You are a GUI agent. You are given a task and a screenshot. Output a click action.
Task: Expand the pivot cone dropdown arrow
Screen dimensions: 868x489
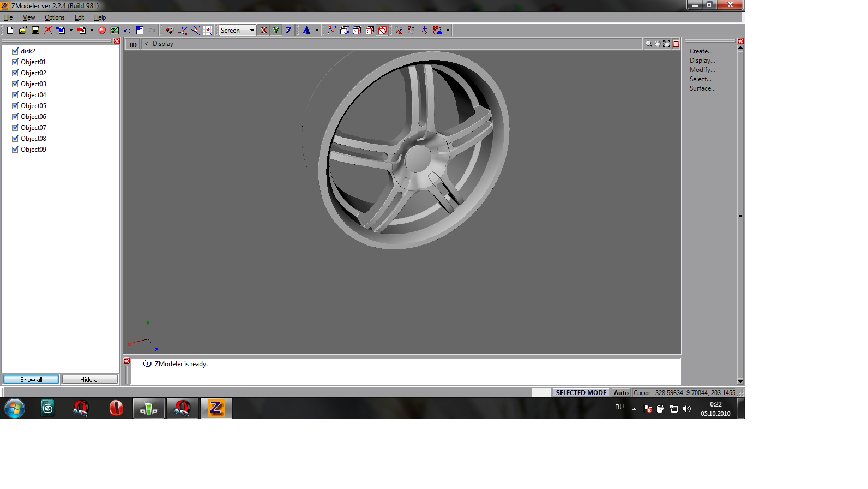tap(317, 31)
